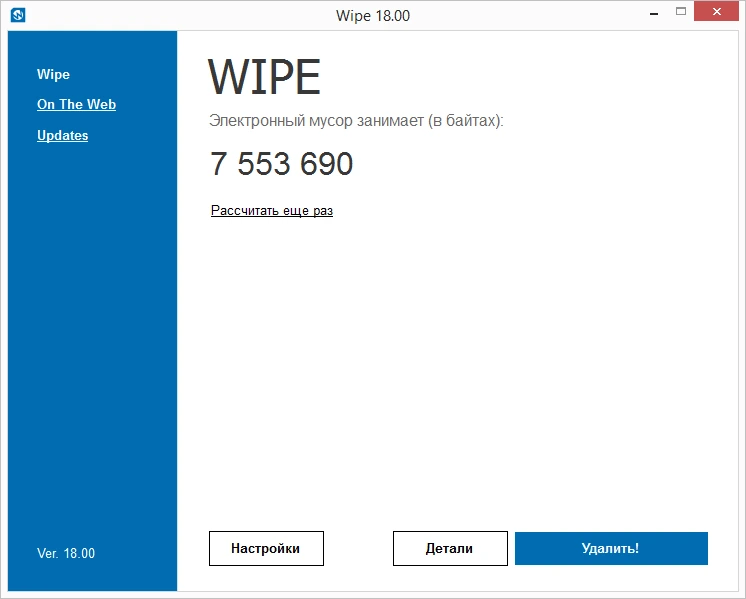The width and height of the screenshot is (746, 599).
Task: Click the blue Удалить! button
Action: [x=611, y=549]
